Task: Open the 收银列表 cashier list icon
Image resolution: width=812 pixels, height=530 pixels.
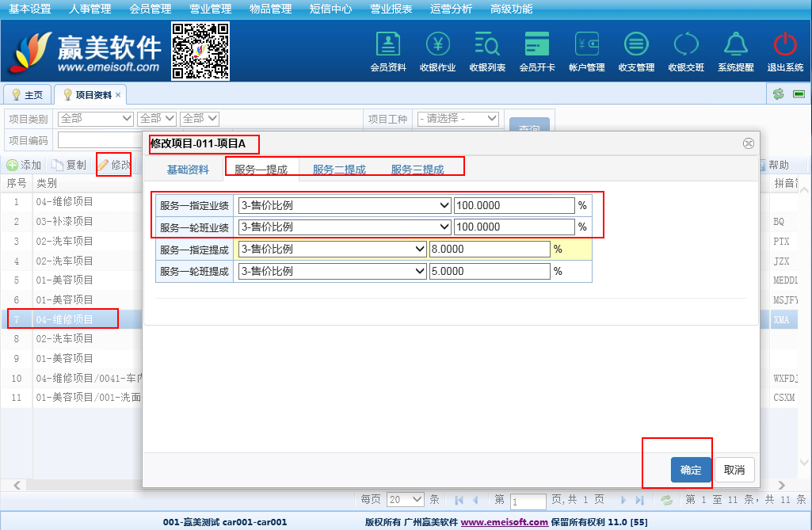Action: [x=487, y=44]
